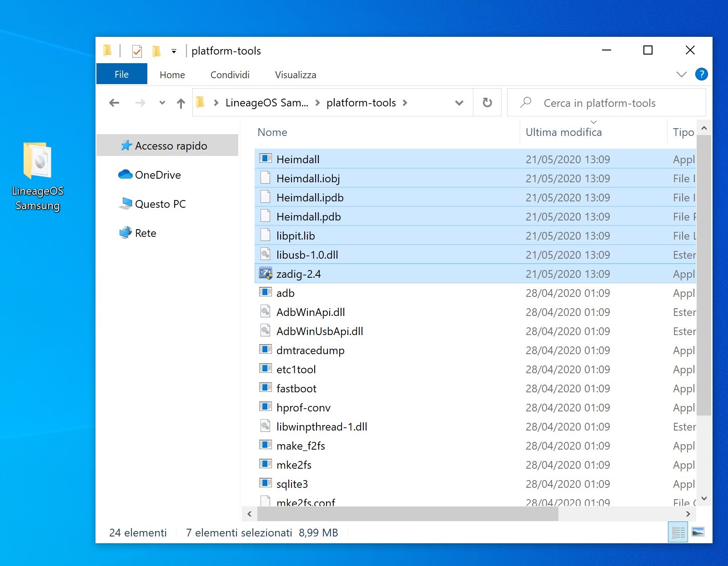The image size is (728, 566).
Task: Select Rete in navigation pane
Action: (137, 233)
